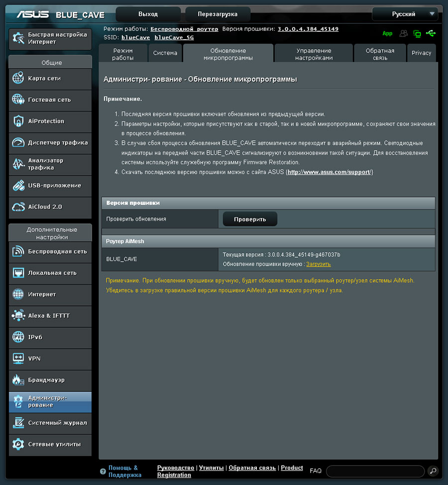Open the asus.com/support link

point(329,172)
